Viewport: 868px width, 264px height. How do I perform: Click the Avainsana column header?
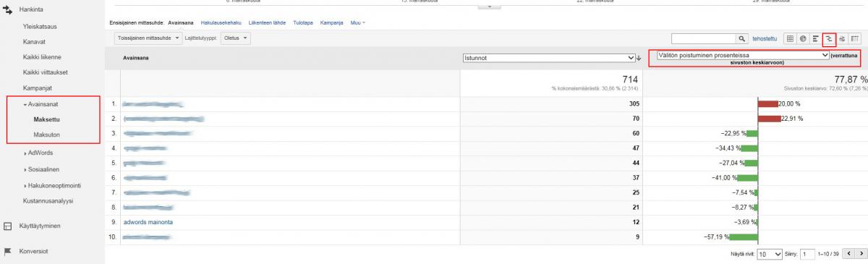coord(137,58)
